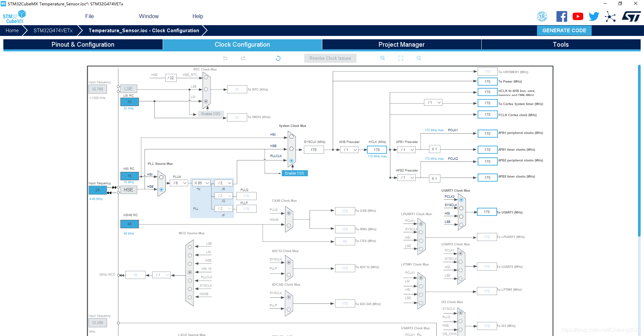Select HSI in USART1 Clock Mux

[461, 217]
